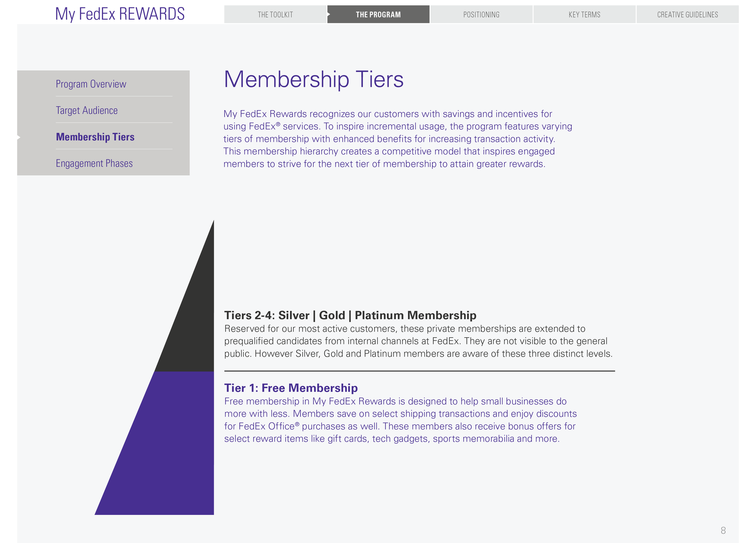Image resolution: width=756 pixels, height=543 pixels.
Task: Click the large Membership Tiers page heading
Action: point(313,79)
